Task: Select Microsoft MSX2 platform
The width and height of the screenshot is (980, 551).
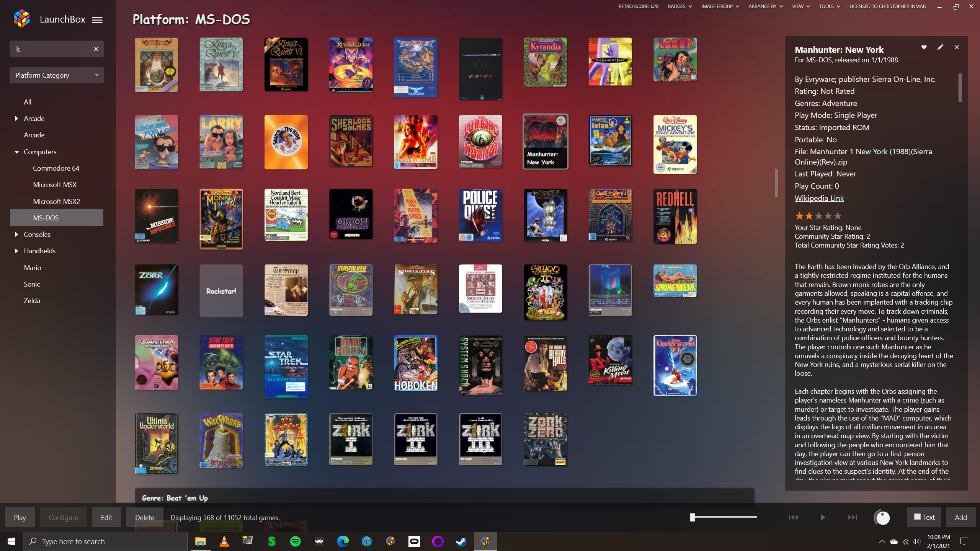Action: 56,201
